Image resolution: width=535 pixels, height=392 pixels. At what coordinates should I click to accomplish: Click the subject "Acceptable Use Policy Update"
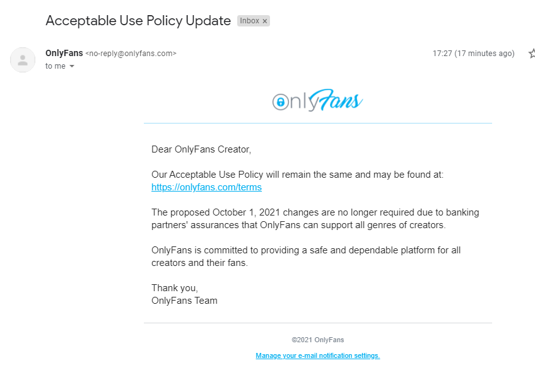(x=138, y=20)
